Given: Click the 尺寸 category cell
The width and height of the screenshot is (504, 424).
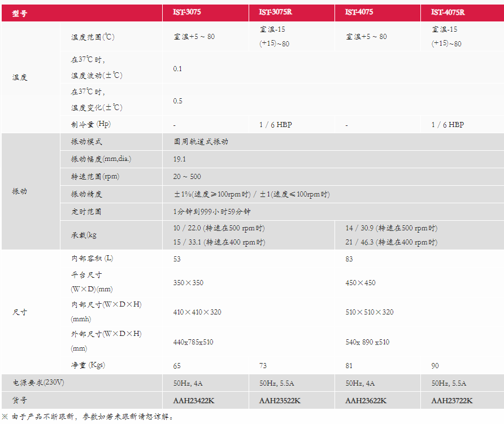Looking at the screenshot, I should tap(20, 312).
